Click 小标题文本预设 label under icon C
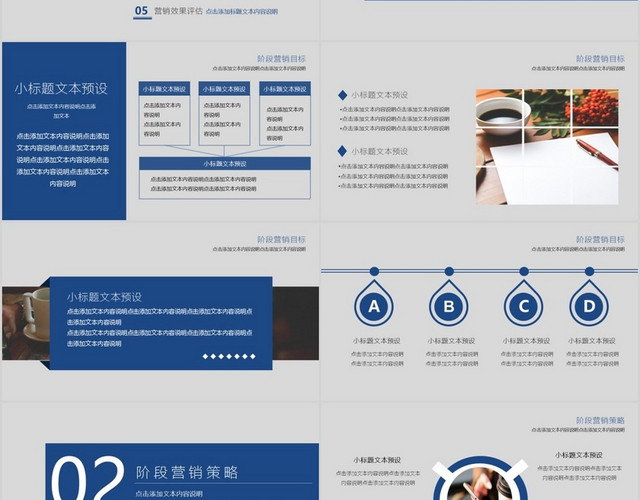The image size is (640, 500). pos(526,340)
